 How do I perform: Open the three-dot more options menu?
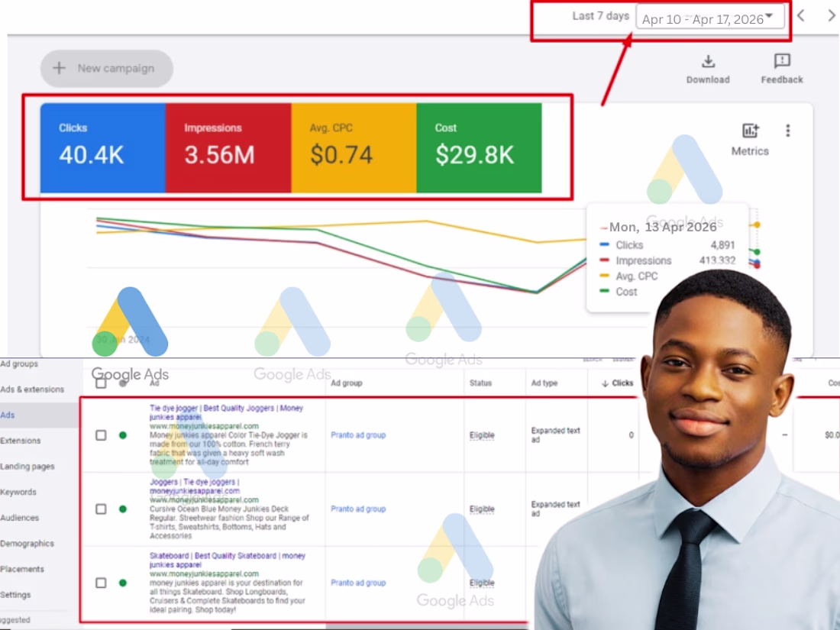click(787, 131)
